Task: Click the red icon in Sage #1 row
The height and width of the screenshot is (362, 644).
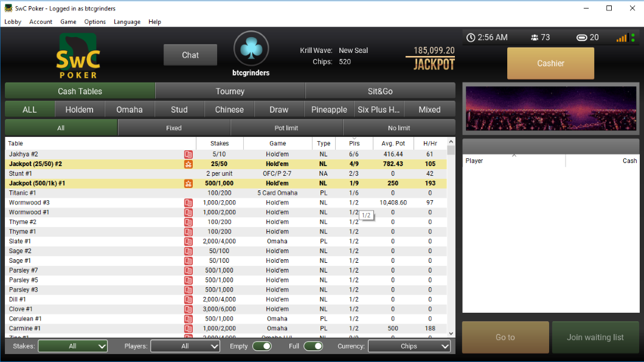Action: [188, 261]
